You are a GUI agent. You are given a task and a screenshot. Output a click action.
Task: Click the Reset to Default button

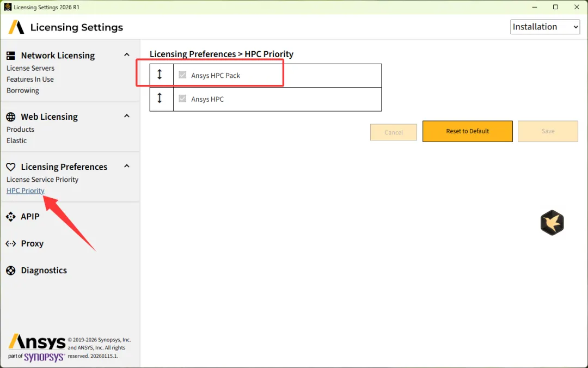click(x=467, y=131)
